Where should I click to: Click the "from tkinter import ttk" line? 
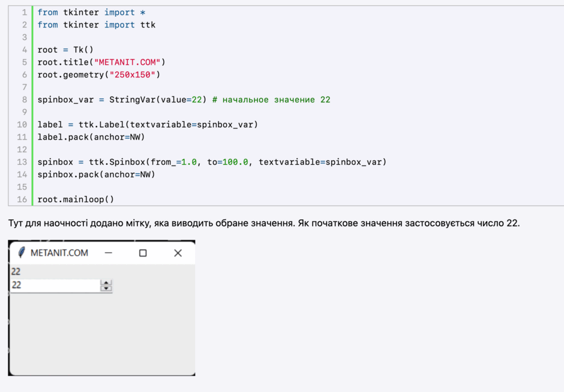[x=97, y=25]
